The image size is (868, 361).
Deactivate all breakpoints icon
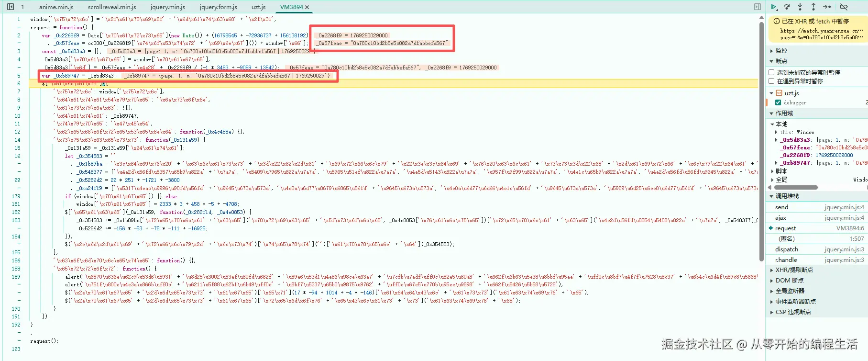pyautogui.click(x=844, y=7)
